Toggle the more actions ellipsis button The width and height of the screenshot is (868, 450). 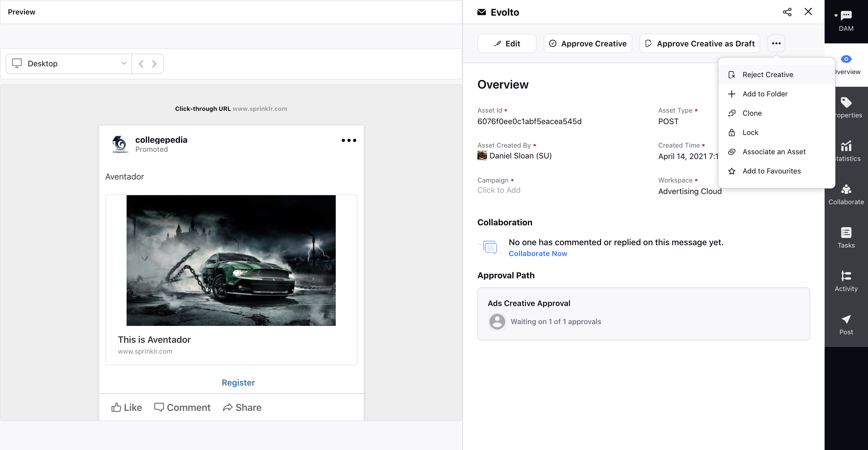tap(776, 43)
